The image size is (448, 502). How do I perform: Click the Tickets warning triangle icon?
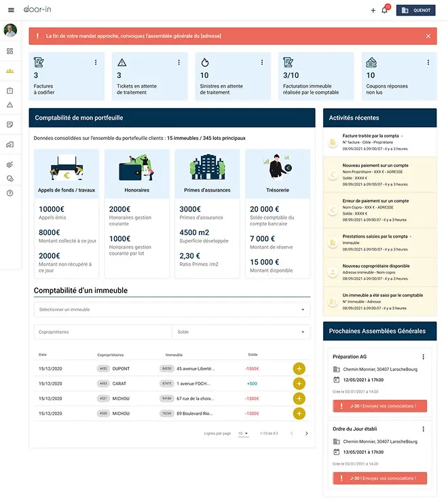(122, 62)
